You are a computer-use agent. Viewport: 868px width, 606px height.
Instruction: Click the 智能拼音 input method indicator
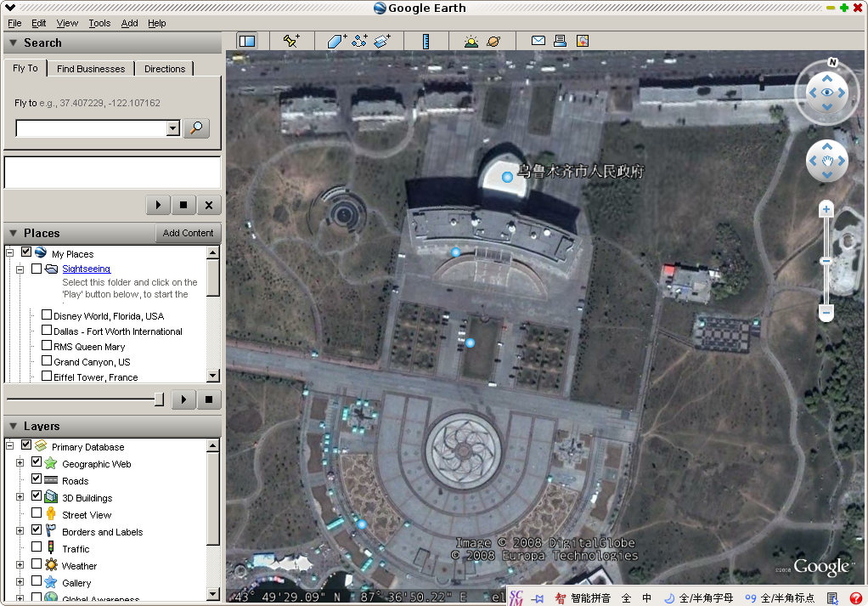click(x=583, y=598)
